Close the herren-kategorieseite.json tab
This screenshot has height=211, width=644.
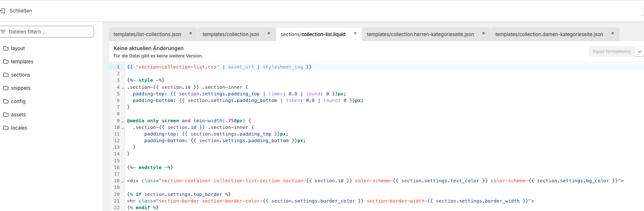click(x=484, y=34)
